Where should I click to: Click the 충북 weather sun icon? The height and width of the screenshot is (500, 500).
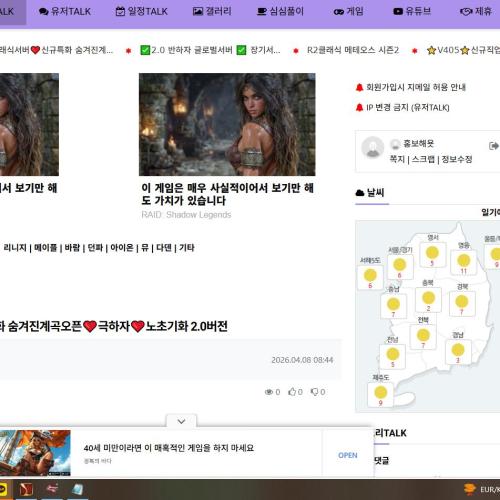point(428,298)
